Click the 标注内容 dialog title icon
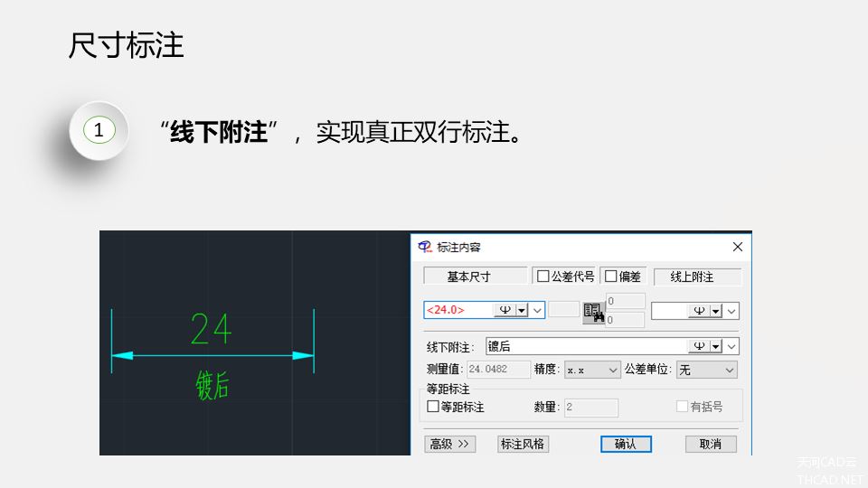This screenshot has height=488, width=868. pyautogui.click(x=425, y=247)
